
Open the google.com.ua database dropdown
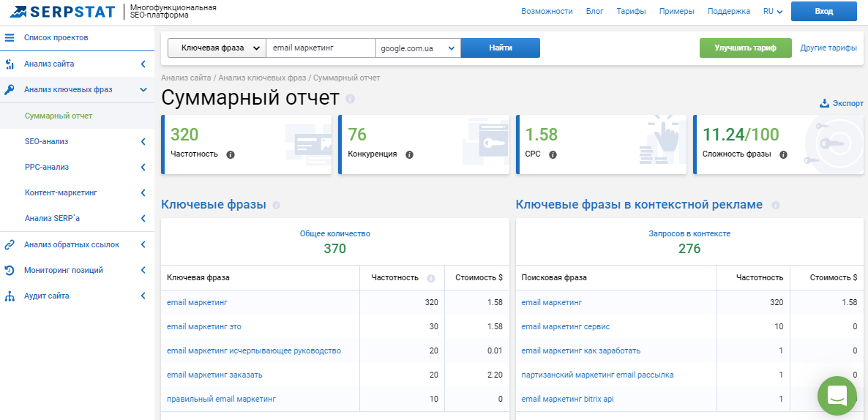[x=417, y=48]
